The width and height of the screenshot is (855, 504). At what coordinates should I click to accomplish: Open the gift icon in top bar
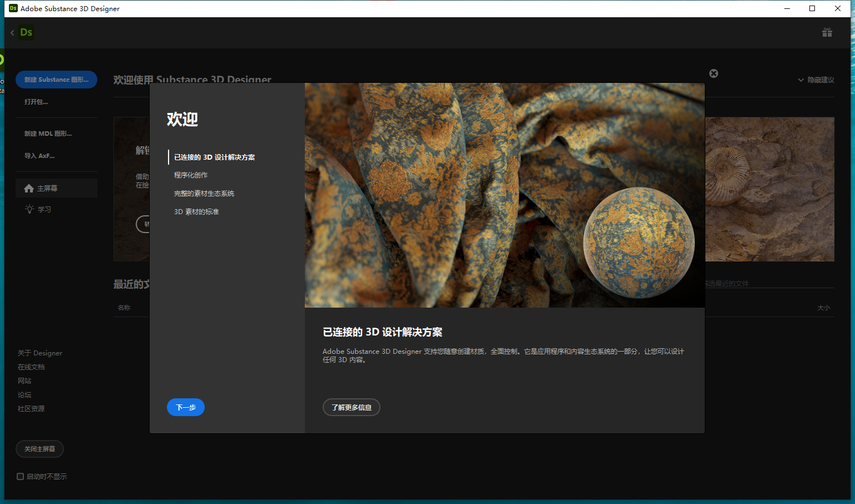pyautogui.click(x=827, y=32)
